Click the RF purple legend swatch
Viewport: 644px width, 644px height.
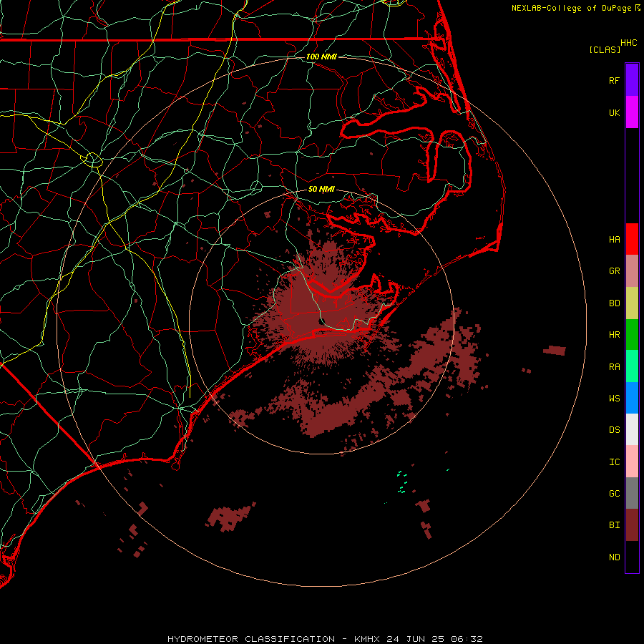pos(632,80)
